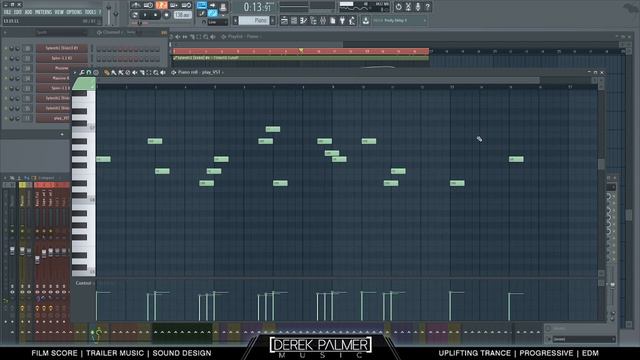Toggle loop recording icon

click(187, 5)
